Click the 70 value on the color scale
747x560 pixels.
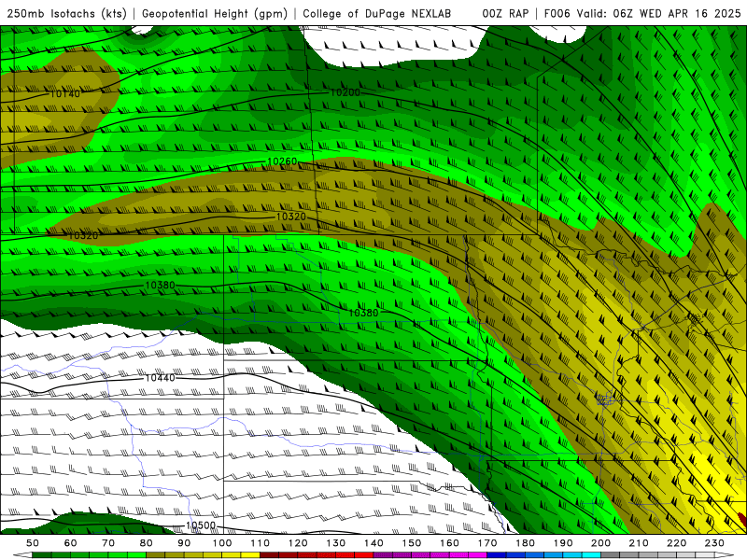[x=108, y=543]
